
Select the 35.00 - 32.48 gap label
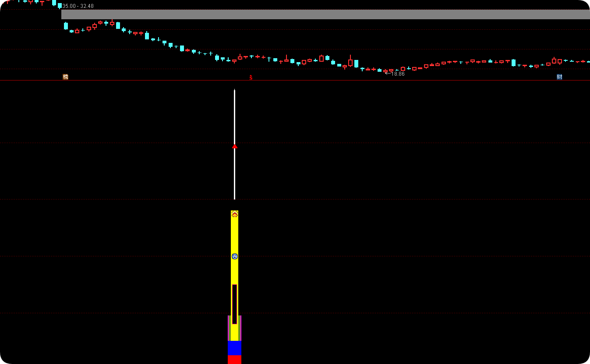[x=78, y=6]
